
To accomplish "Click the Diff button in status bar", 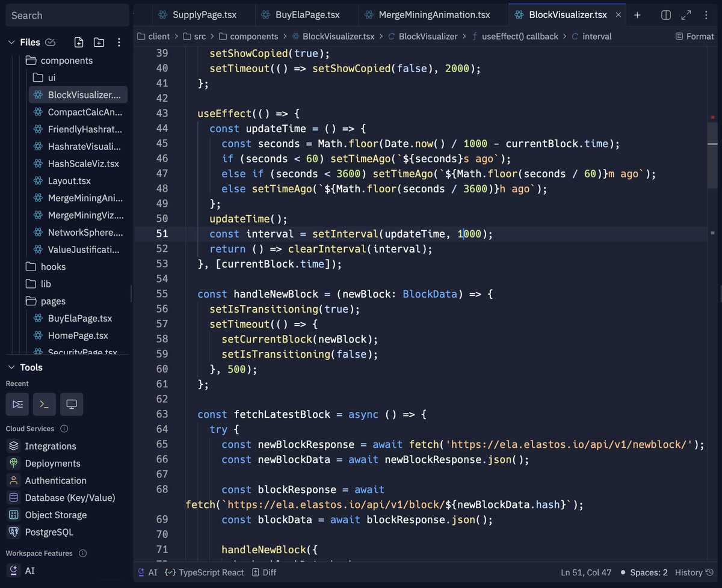I will (264, 572).
